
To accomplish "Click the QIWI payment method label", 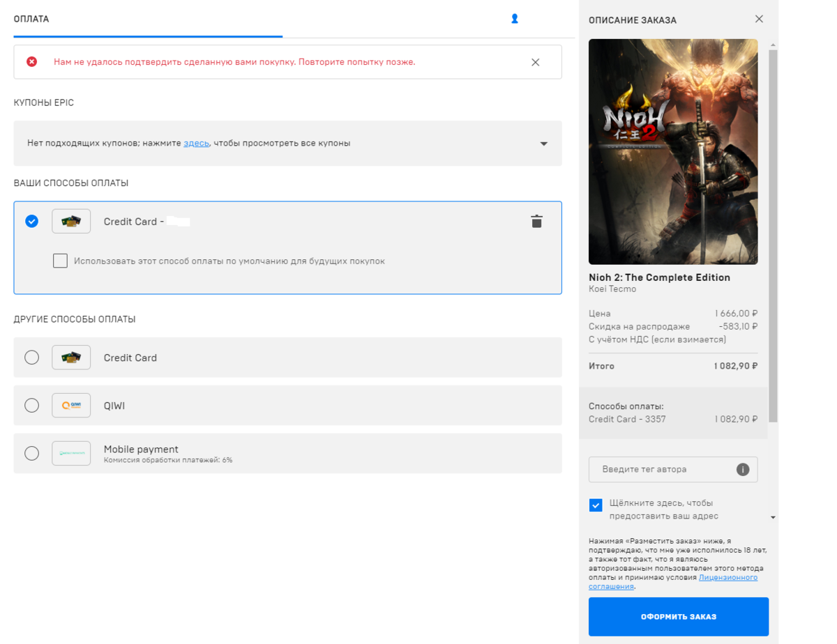I will 114,406.
